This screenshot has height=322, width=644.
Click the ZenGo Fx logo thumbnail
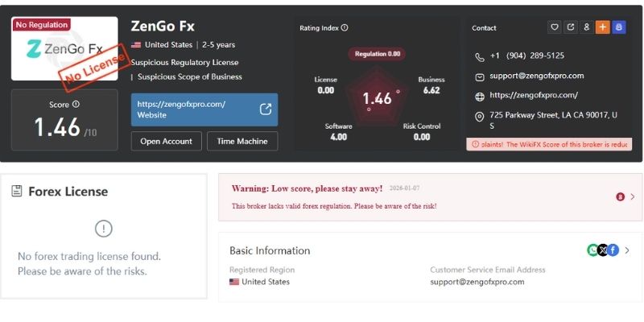[x=64, y=48]
